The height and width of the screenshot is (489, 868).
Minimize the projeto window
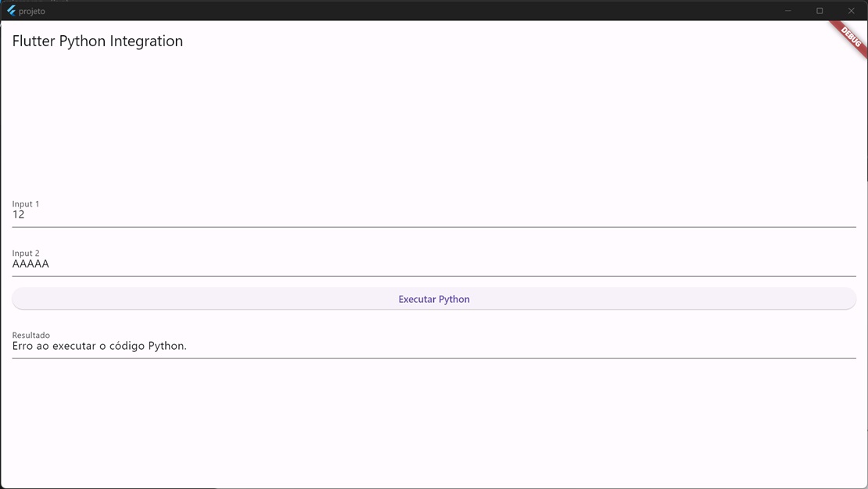787,10
